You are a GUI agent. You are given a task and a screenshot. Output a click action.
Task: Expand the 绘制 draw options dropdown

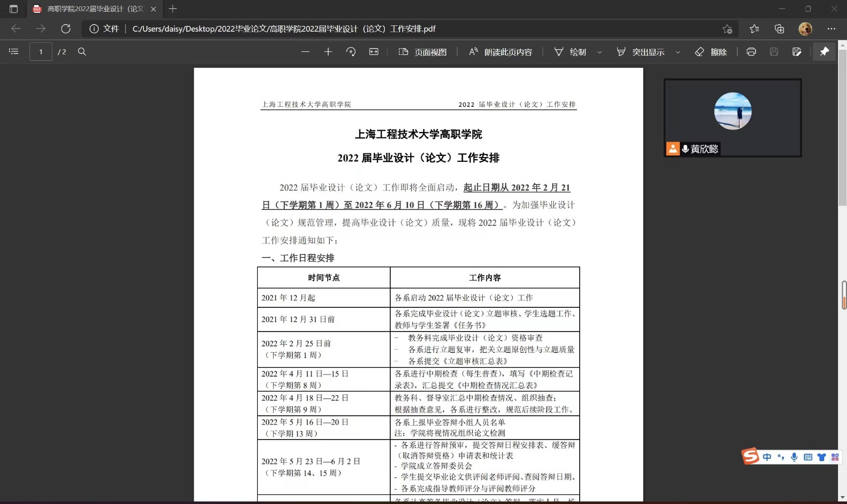tap(600, 52)
